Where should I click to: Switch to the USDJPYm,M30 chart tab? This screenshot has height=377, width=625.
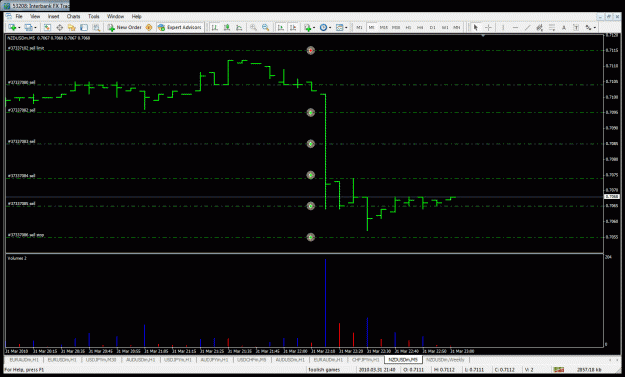point(101,360)
